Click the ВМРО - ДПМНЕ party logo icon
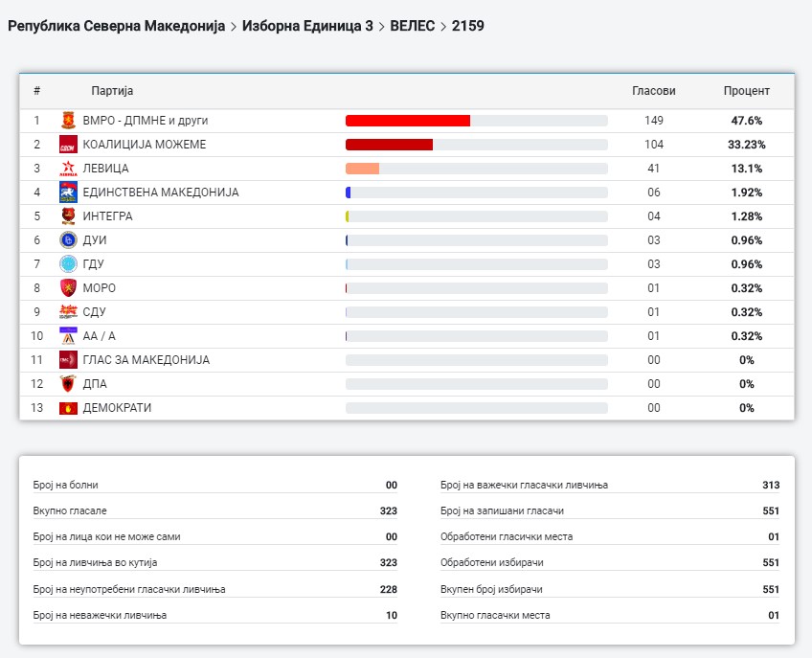 point(68,121)
